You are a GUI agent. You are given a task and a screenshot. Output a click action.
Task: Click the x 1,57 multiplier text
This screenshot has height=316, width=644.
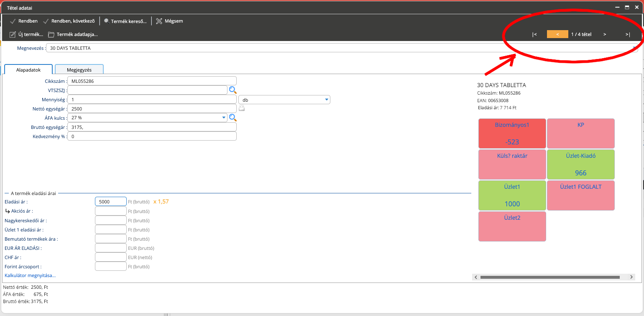[161, 202]
